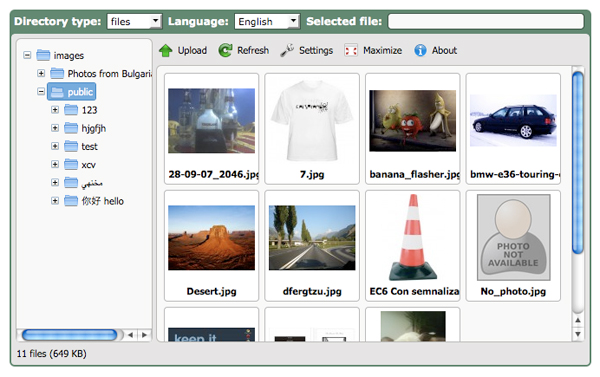Expand the xcv folder
Screen dimensions: 600x377
click(x=55, y=165)
